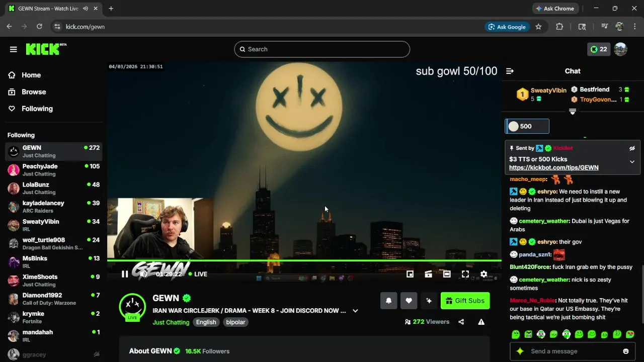Pause the live stream video
The height and width of the screenshot is (362, 644).
pyautogui.click(x=125, y=274)
